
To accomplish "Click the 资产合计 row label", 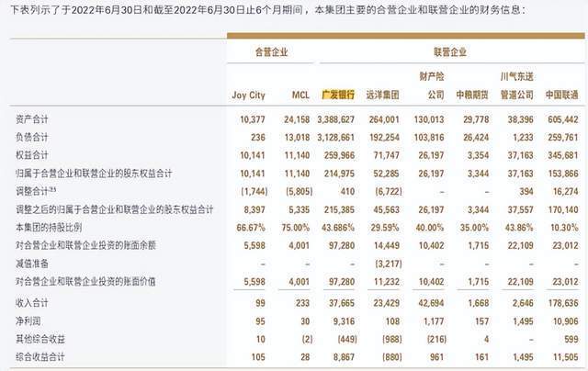I will [32, 119].
